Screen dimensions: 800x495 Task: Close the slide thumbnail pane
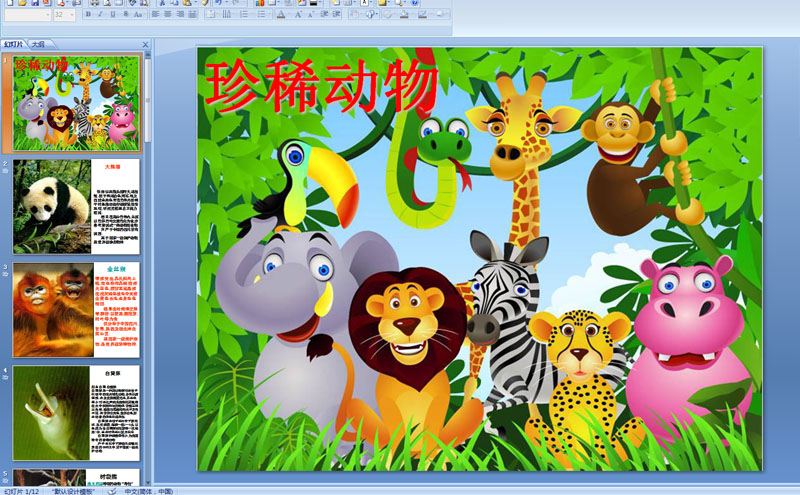click(x=145, y=44)
